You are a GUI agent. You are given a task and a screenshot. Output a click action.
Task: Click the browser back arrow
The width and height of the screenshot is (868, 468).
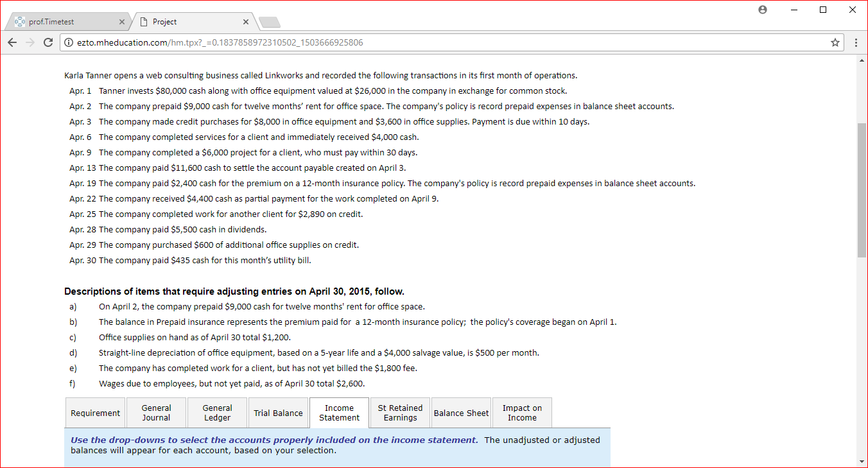tap(13, 43)
